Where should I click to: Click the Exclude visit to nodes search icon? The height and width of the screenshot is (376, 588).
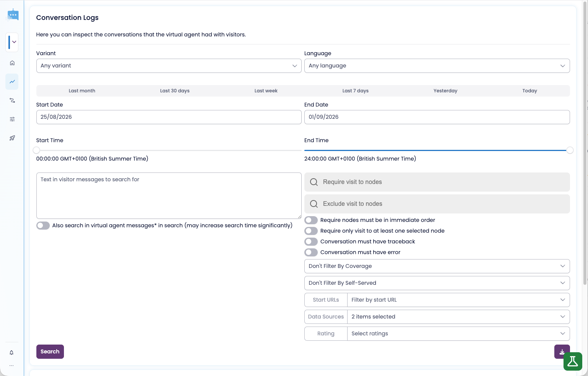point(314,204)
